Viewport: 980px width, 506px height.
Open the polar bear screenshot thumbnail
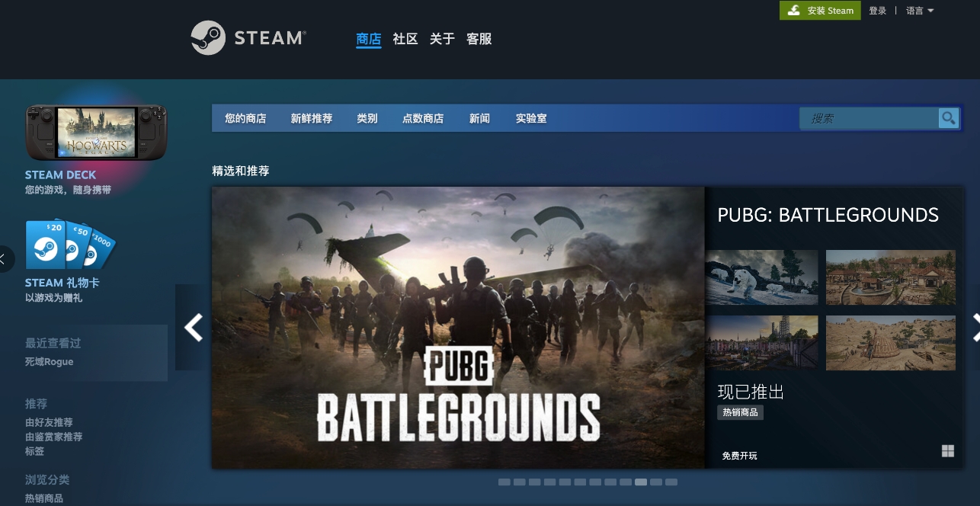[761, 277]
